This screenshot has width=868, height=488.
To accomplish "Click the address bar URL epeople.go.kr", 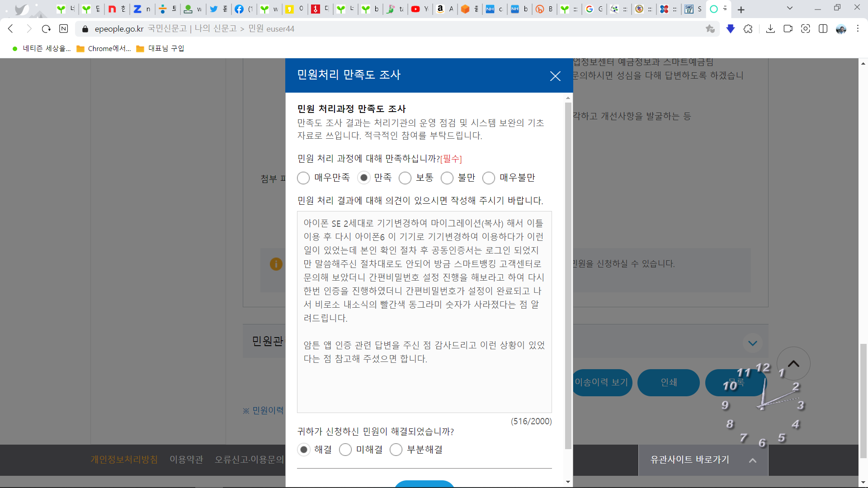I will point(119,29).
